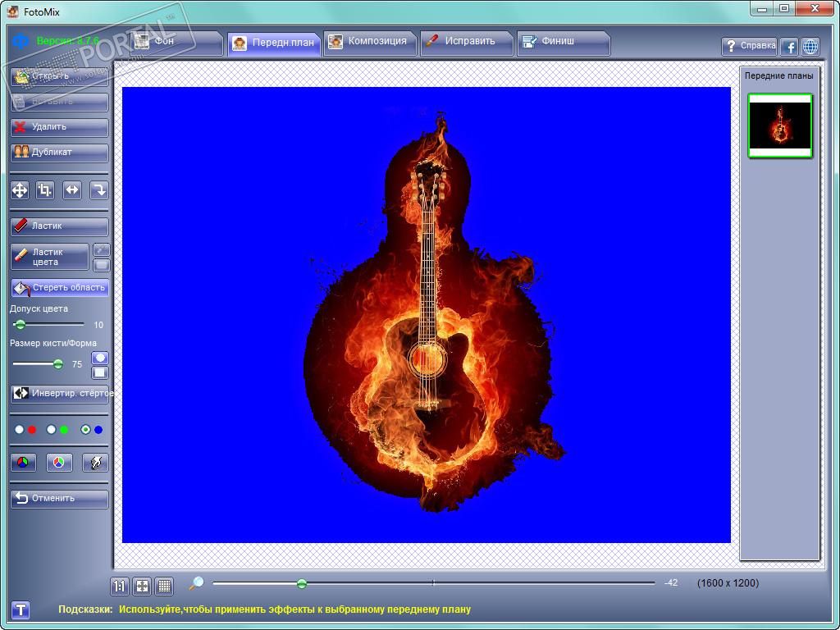Rotate the foreground with the arrow icon
840x630 pixels.
click(x=98, y=190)
